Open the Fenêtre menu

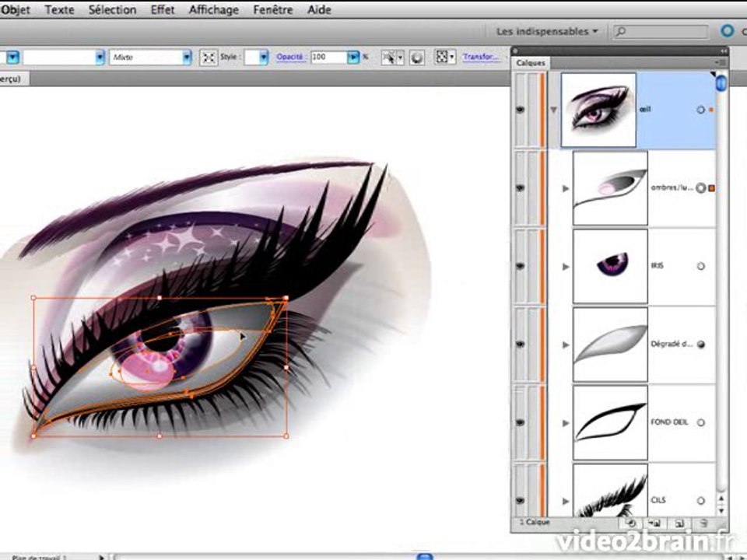[x=273, y=9]
